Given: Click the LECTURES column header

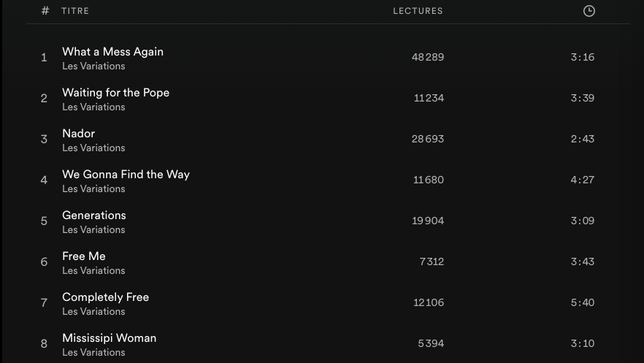Looking at the screenshot, I should [418, 11].
